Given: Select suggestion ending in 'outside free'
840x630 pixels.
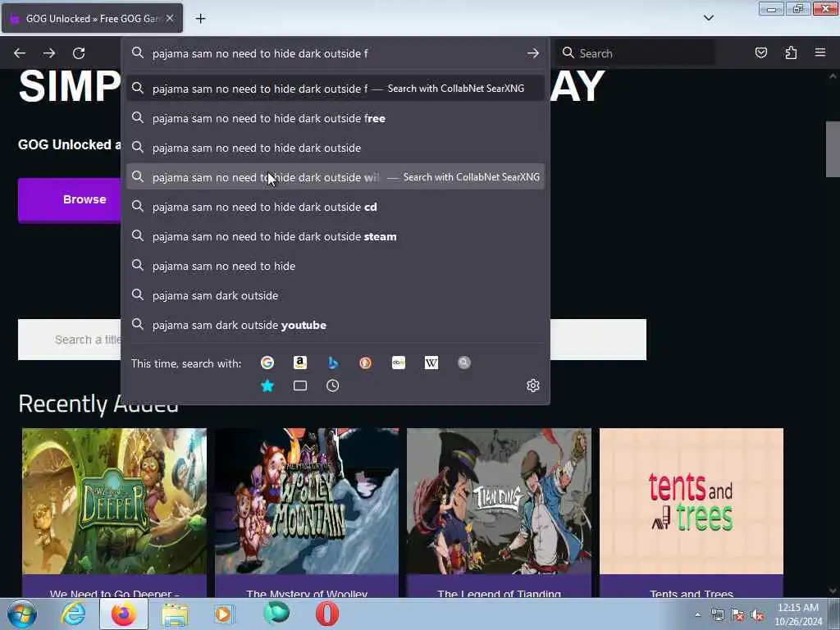Looking at the screenshot, I should coord(336,118).
